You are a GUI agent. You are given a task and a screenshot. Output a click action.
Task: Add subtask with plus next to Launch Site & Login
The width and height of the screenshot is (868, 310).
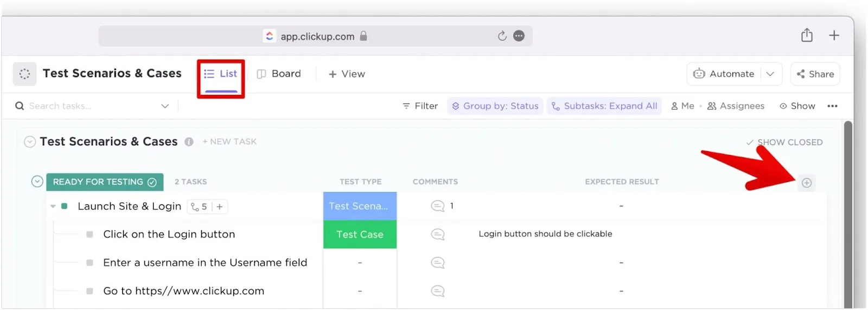click(x=220, y=207)
